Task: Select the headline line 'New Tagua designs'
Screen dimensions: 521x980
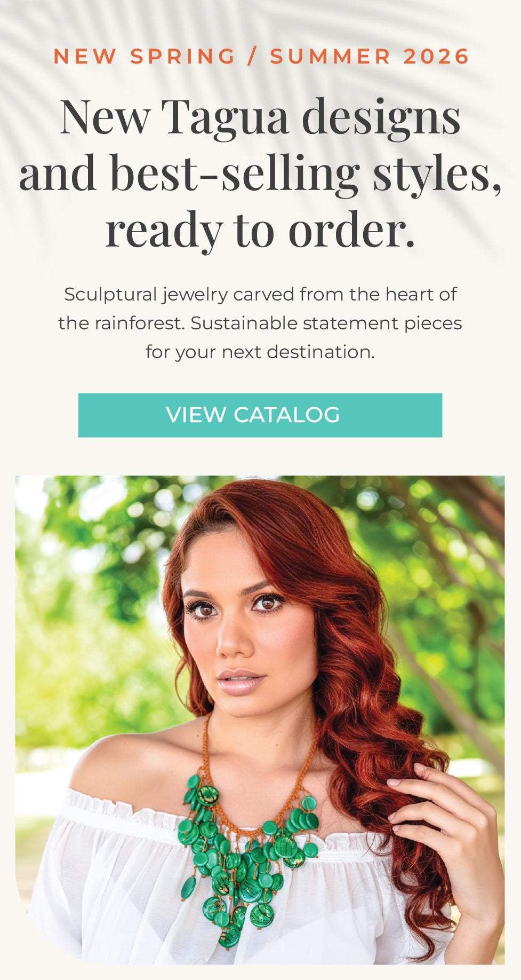Action: (x=260, y=117)
